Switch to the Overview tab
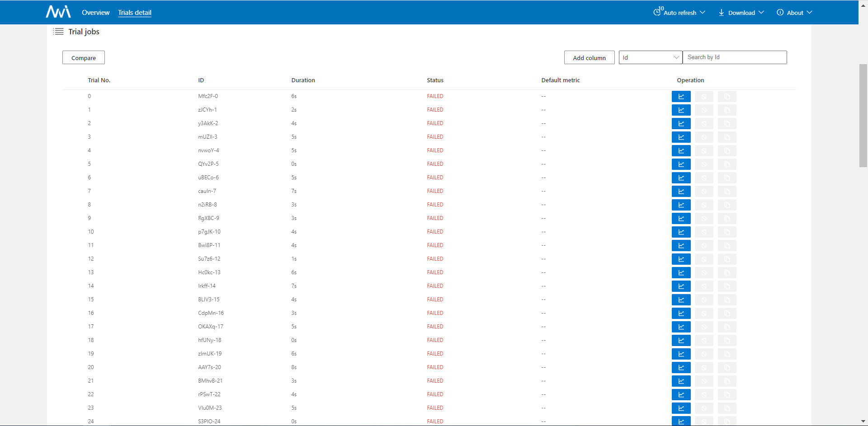868x426 pixels. pos(95,13)
